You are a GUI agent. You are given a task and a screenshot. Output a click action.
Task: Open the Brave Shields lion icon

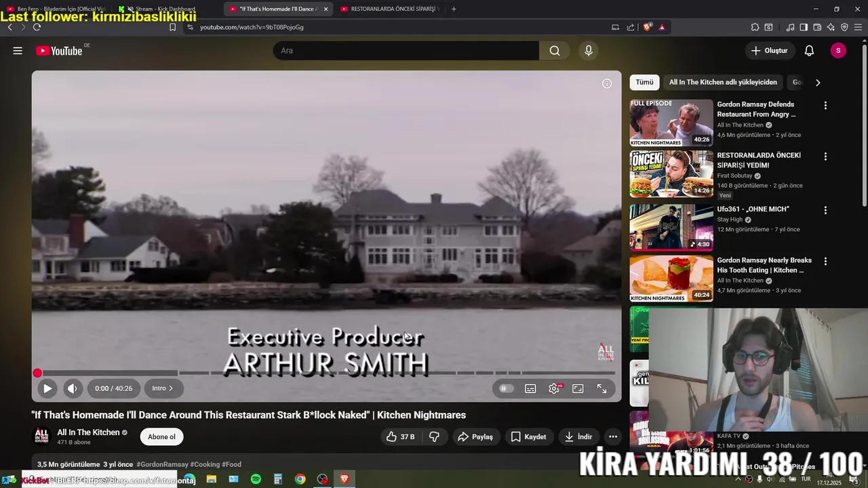[648, 27]
